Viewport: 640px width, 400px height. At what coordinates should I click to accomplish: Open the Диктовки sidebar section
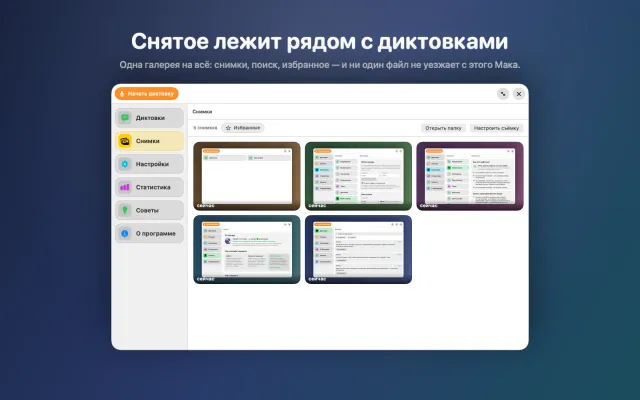click(149, 118)
